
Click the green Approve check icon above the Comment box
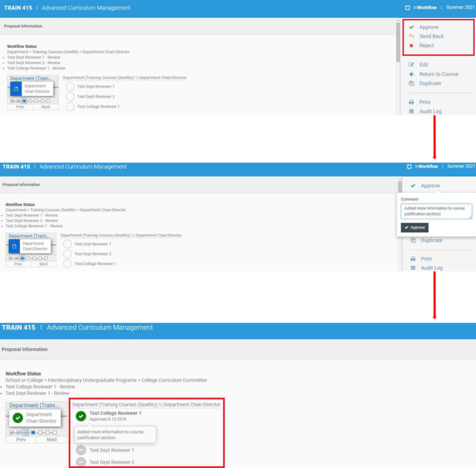pos(413,186)
